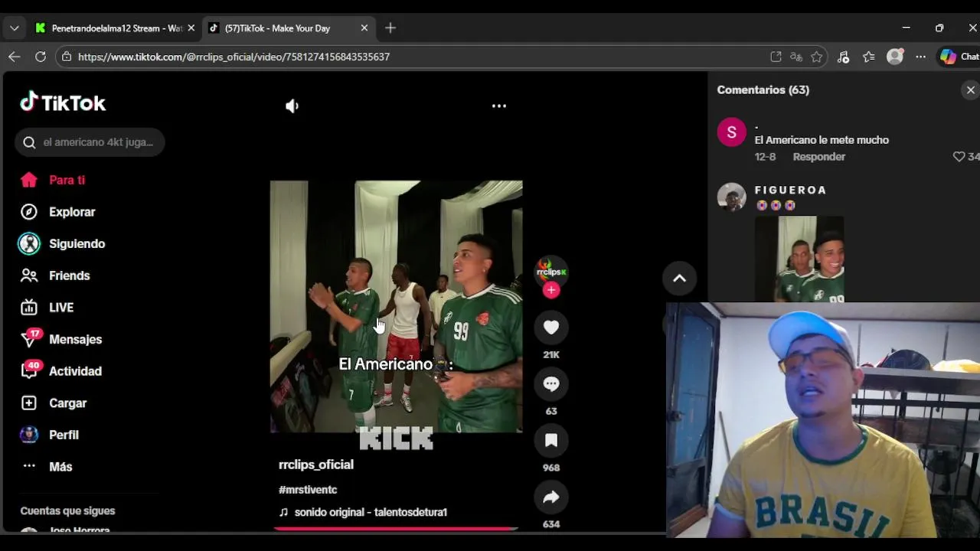Image resolution: width=980 pixels, height=551 pixels.
Task: Click Cuentas que sigues heading
Action: click(67, 510)
